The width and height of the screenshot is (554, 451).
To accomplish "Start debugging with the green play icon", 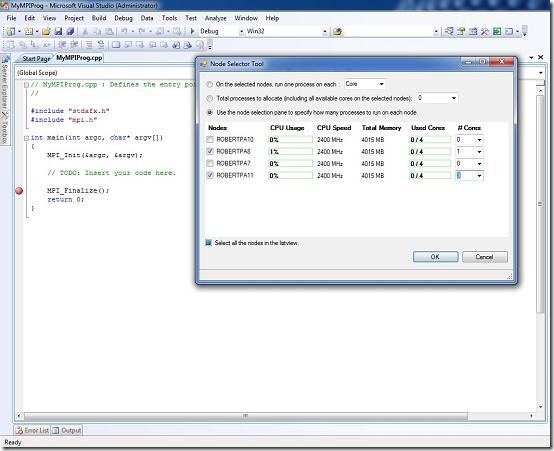I will (x=192, y=31).
